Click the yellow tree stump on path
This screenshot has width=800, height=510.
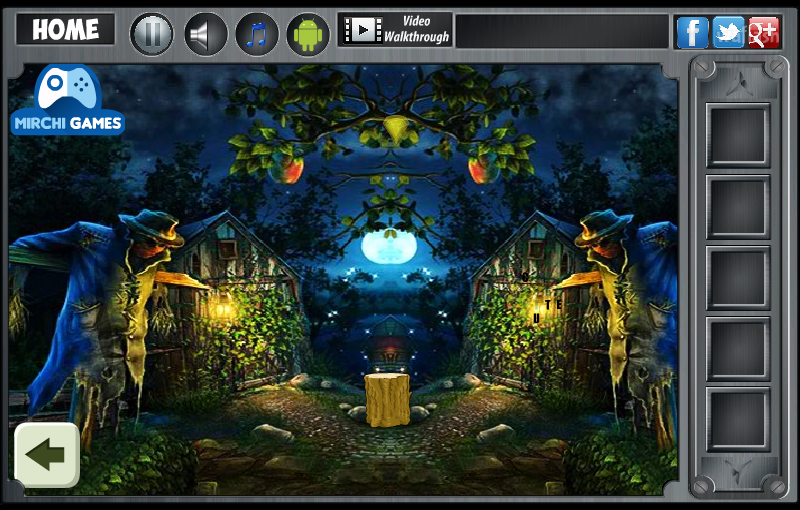[388, 400]
